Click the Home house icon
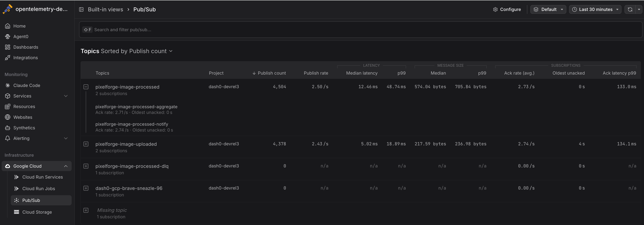The height and width of the screenshot is (225, 644). click(8, 26)
